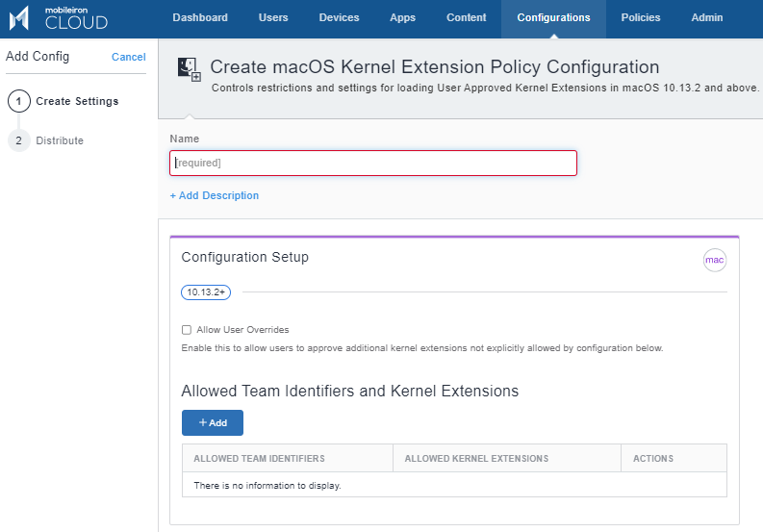This screenshot has width=763, height=532.
Task: Click the mac platform badge
Action: tap(714, 260)
